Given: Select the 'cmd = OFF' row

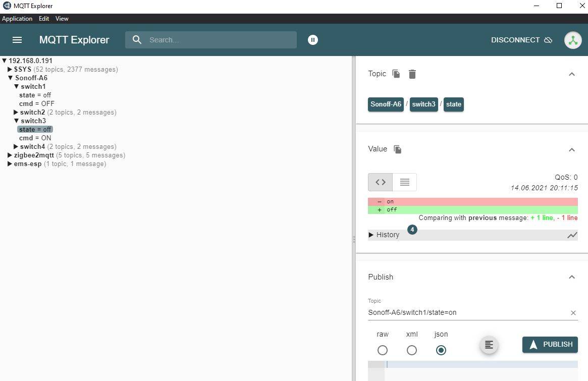Looking at the screenshot, I should tap(37, 103).
